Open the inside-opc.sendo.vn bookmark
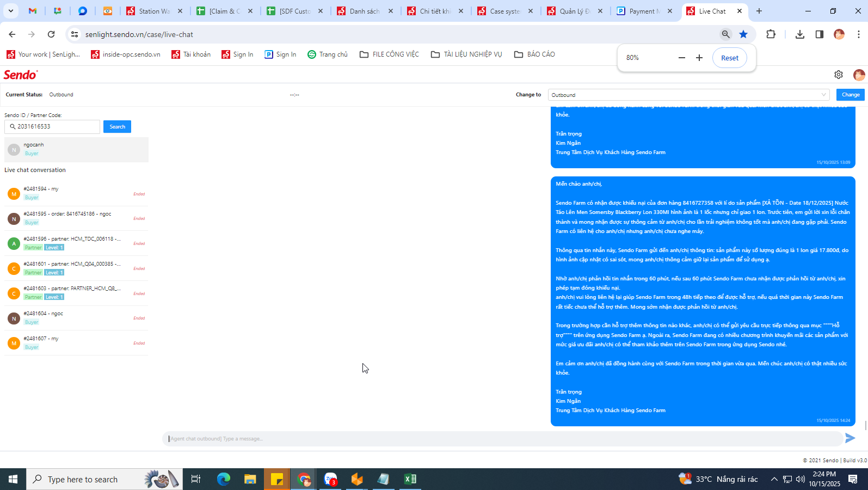The width and height of the screenshot is (868, 490). click(x=126, y=54)
